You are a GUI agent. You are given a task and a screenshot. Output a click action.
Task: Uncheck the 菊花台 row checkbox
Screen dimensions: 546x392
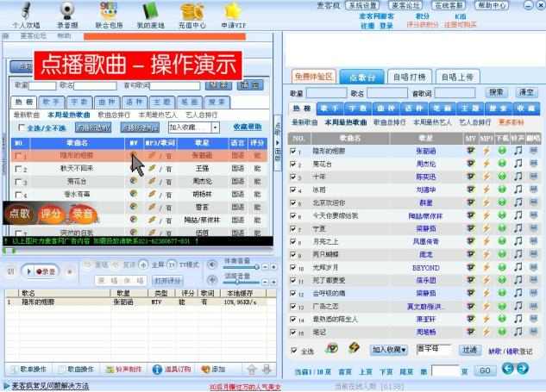[x=293, y=164]
